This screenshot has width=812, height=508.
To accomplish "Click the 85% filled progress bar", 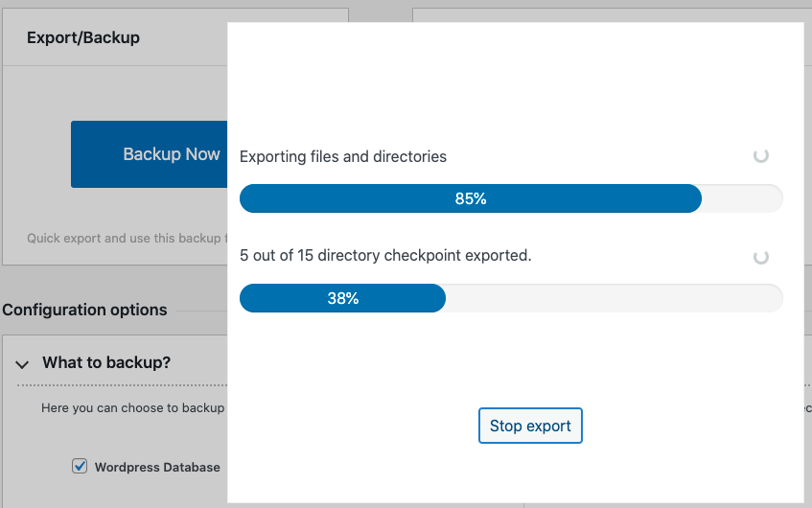I will [x=470, y=198].
